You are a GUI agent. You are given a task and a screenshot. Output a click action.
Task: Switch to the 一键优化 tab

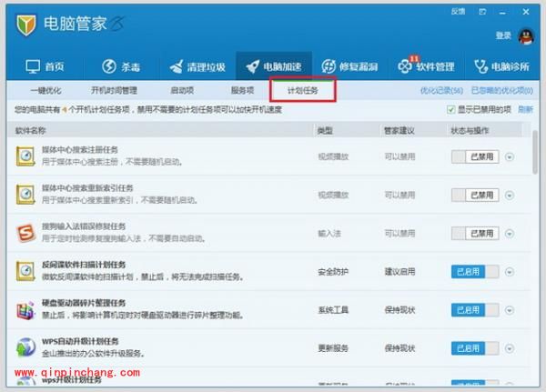(x=45, y=91)
